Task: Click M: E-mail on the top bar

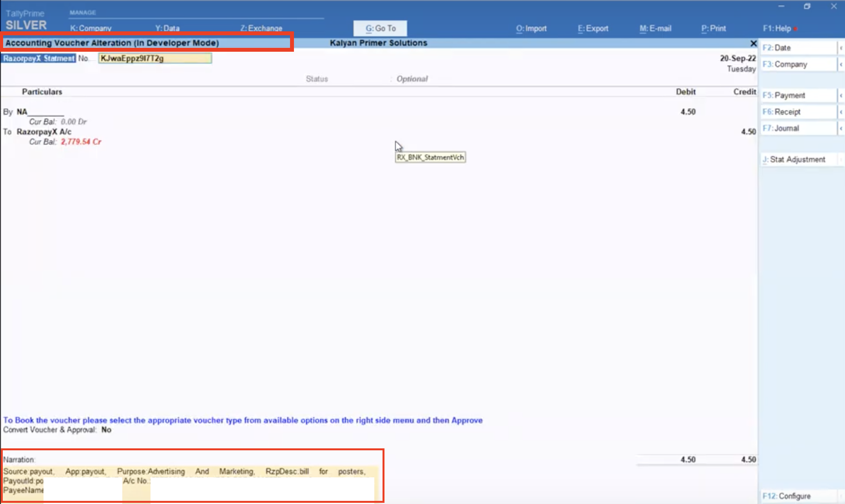Action: point(655,28)
